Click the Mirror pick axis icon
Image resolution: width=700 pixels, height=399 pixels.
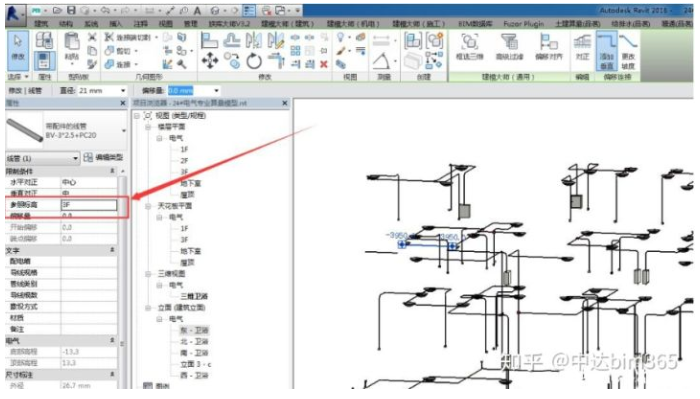point(254,41)
